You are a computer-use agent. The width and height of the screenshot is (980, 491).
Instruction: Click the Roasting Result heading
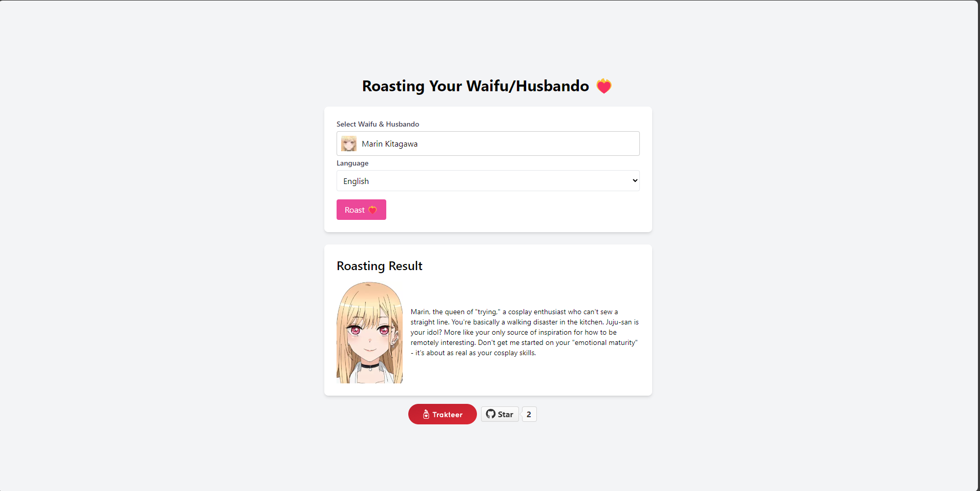[379, 266]
